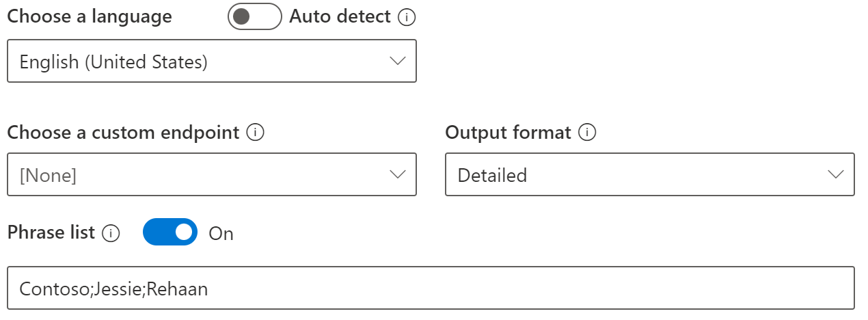Enable the Auto detect toggle switch
The height and width of the screenshot is (320, 868).
(x=254, y=16)
